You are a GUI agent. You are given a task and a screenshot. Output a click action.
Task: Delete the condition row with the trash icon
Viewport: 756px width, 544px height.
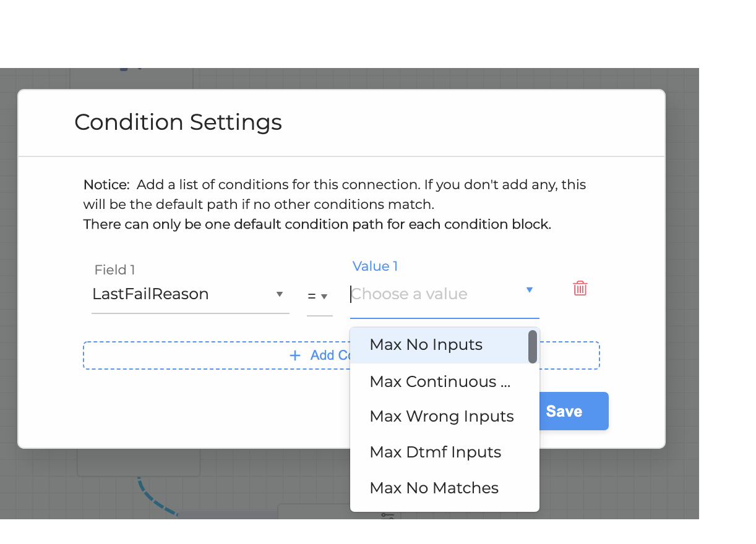(580, 288)
